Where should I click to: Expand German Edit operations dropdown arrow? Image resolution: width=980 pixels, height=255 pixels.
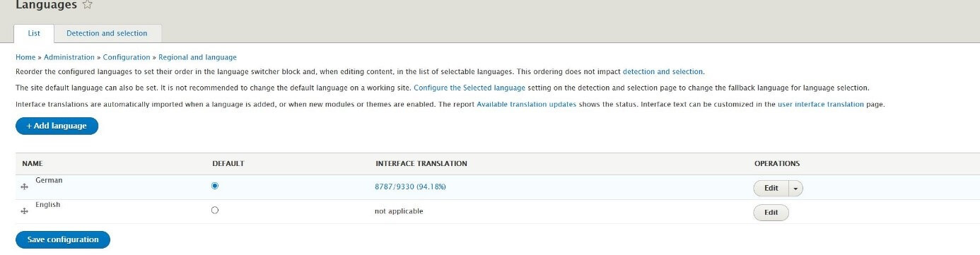796,188
